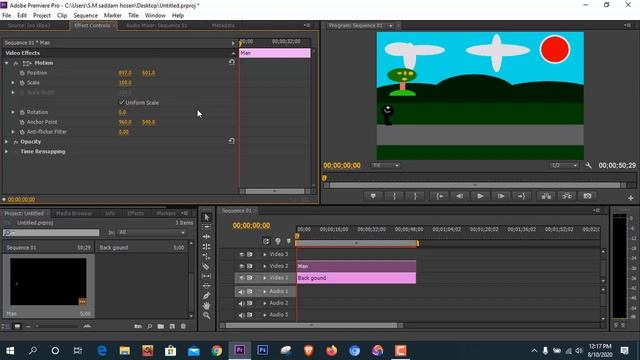The image size is (640, 360).
Task: Select the Ripple Edit tool
Action: pyautogui.click(x=207, y=237)
